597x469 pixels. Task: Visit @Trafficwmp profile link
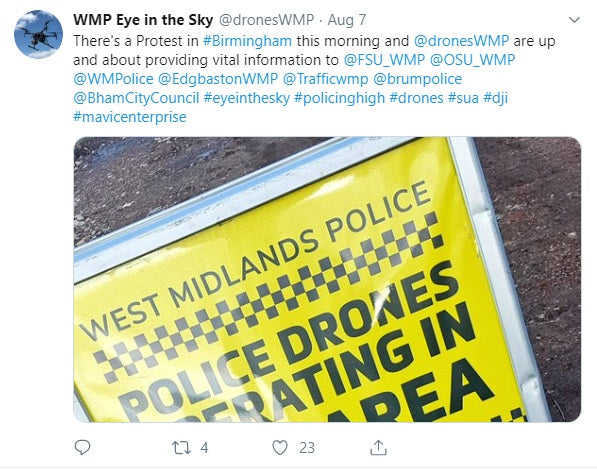coord(326,79)
